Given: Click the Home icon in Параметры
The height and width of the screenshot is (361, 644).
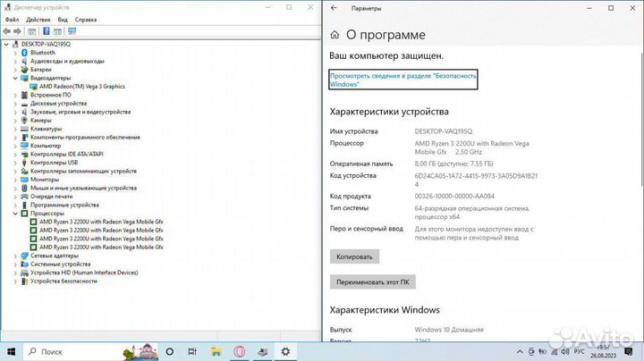Looking at the screenshot, I should (x=335, y=35).
